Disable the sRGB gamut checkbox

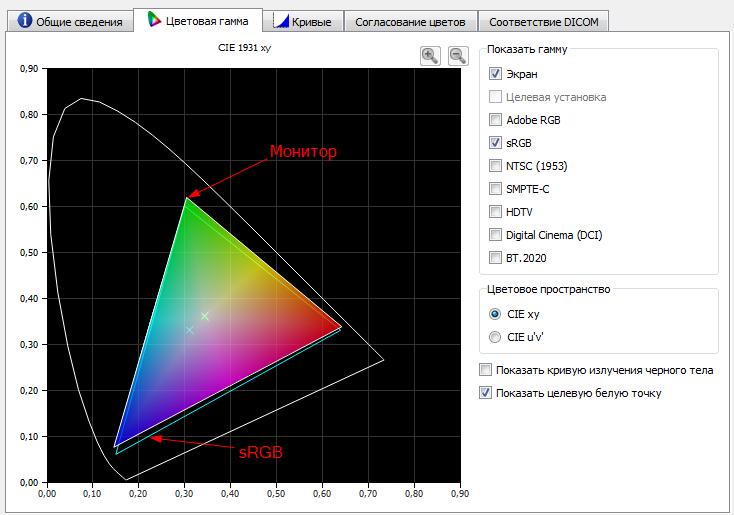click(x=495, y=142)
